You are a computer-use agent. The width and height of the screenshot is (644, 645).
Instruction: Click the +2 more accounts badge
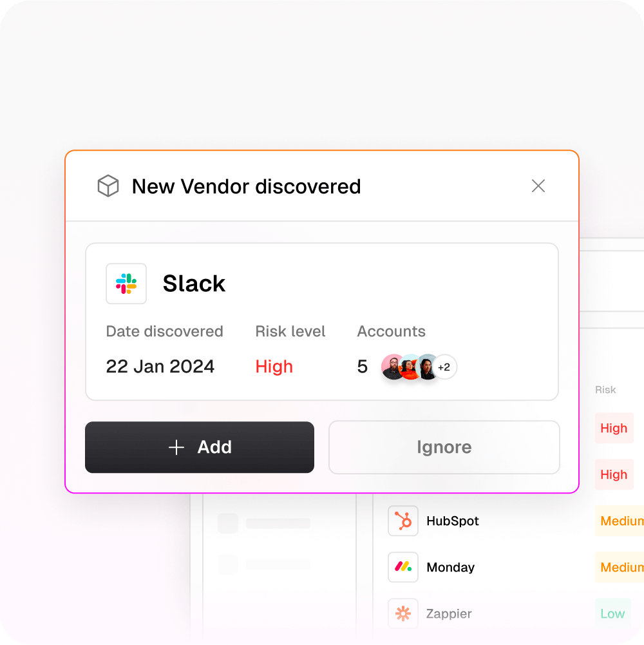[x=444, y=367]
